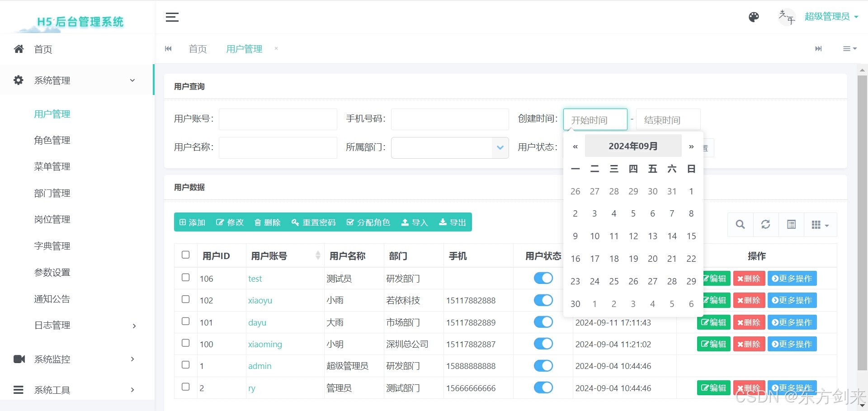
Task: Collapse sidebar with the hamburger menu icon
Action: (x=172, y=17)
